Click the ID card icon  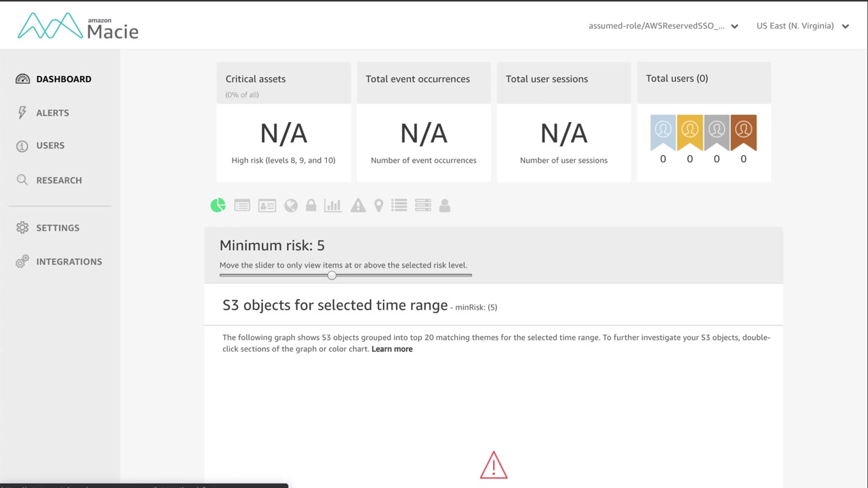click(267, 205)
